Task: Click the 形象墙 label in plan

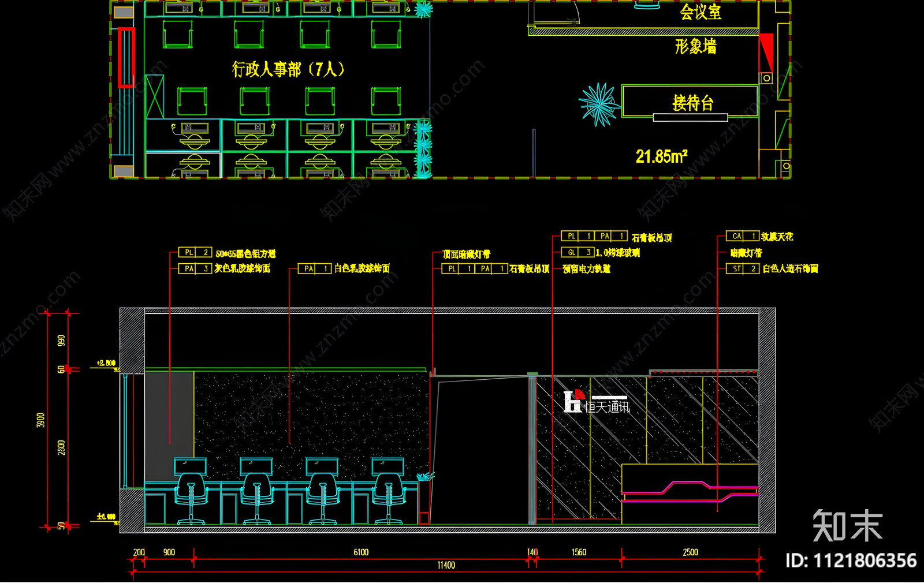Action: (696, 46)
